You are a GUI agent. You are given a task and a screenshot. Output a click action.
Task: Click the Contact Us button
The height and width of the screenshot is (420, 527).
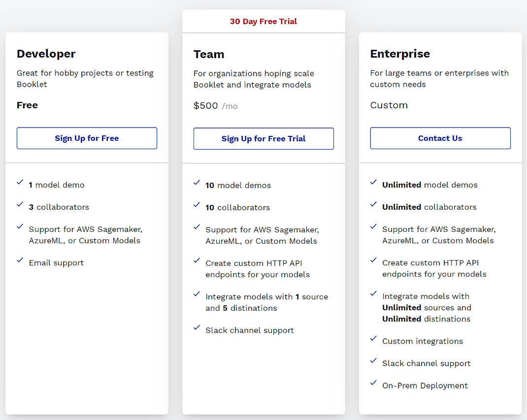(440, 138)
